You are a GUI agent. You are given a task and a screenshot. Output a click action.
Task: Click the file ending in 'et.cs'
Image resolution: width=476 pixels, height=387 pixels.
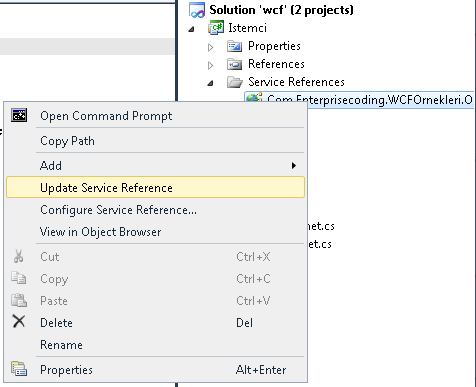pos(319,244)
